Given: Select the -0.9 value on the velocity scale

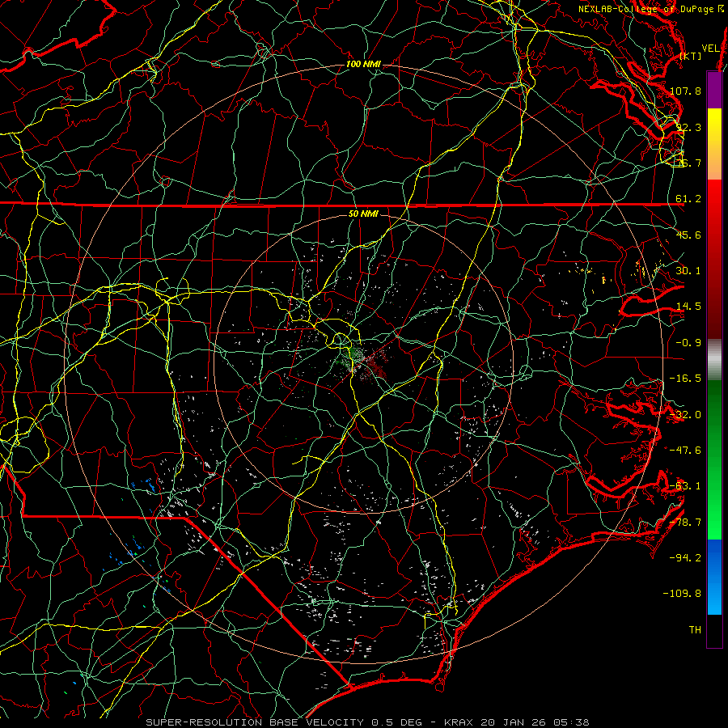Looking at the screenshot, I should tap(688, 343).
